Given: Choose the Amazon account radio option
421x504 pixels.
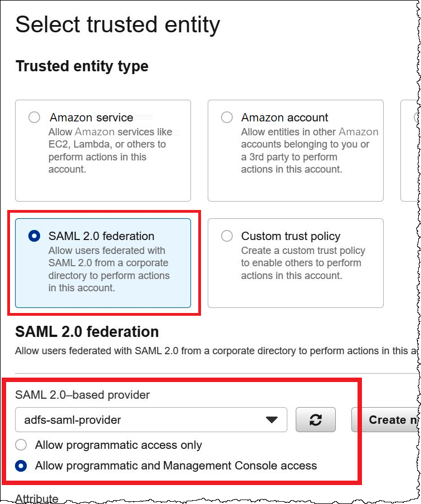Looking at the screenshot, I should coord(227,118).
